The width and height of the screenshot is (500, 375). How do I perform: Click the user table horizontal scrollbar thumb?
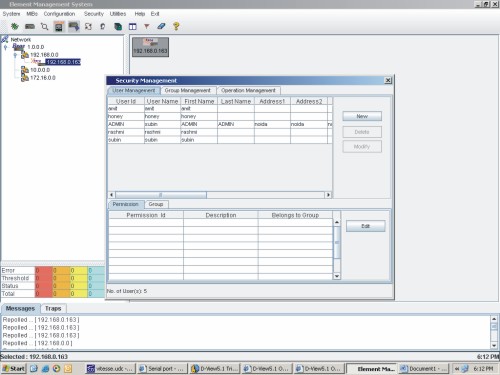[161, 195]
